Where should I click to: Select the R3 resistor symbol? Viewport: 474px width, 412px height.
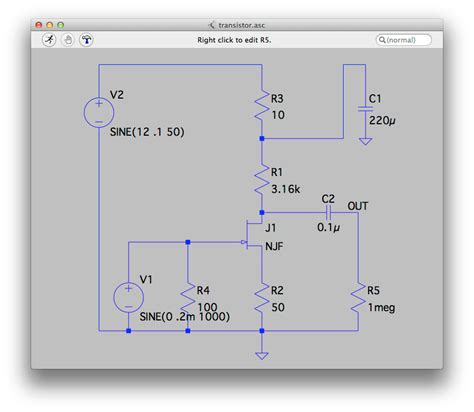pyautogui.click(x=262, y=105)
